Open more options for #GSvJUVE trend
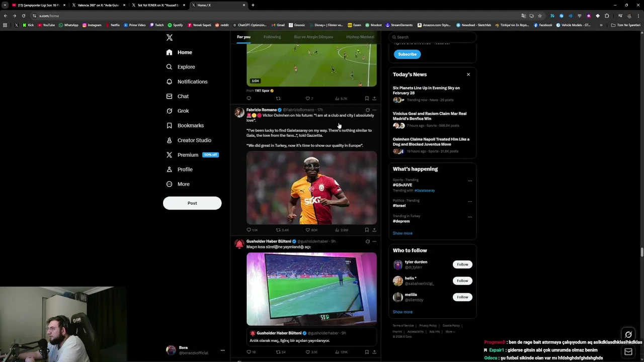This screenshot has width=644, height=362. pyautogui.click(x=470, y=180)
